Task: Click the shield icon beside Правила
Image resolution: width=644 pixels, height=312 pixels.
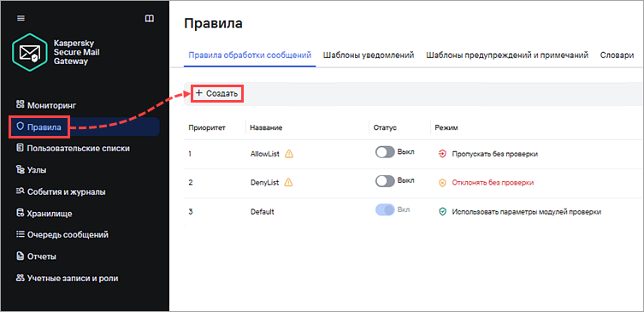Action: click(20, 127)
